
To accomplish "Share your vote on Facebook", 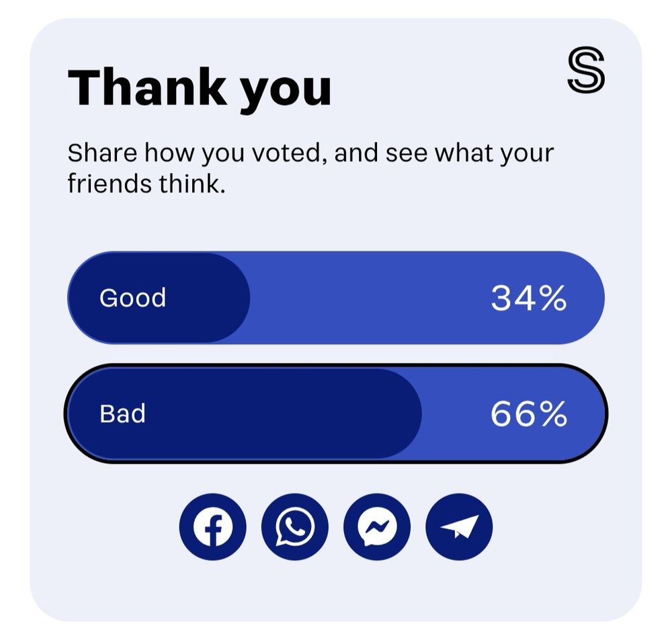I will point(212,526).
